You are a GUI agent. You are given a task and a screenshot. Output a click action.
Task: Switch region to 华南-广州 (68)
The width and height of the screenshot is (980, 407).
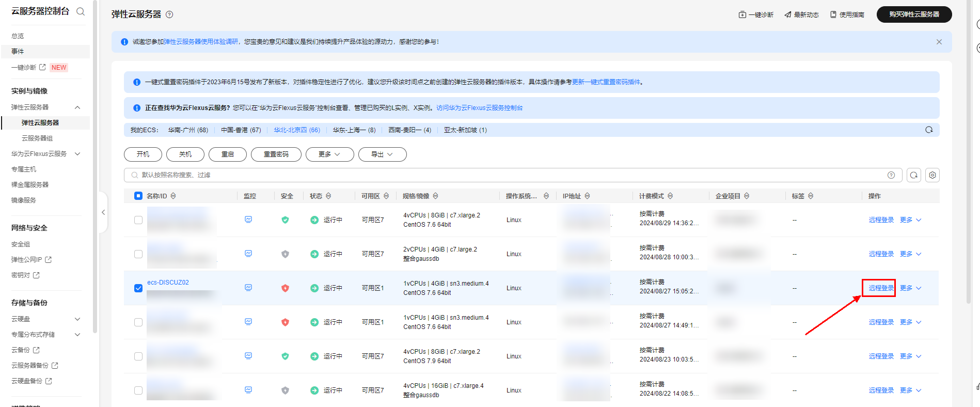click(188, 130)
